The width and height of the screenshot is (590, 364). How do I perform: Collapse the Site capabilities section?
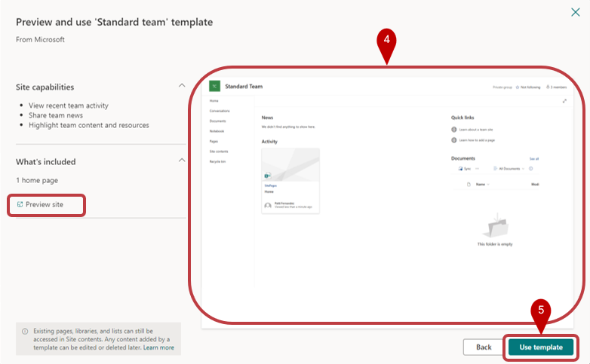coord(181,86)
